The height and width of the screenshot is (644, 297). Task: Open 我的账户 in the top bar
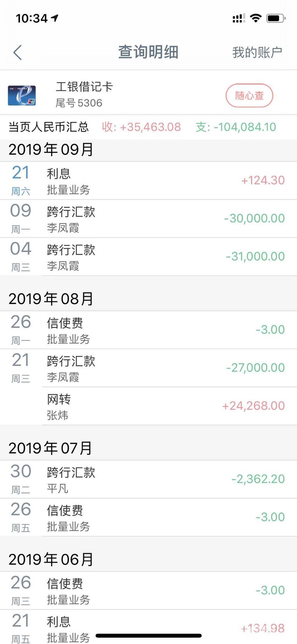[257, 52]
